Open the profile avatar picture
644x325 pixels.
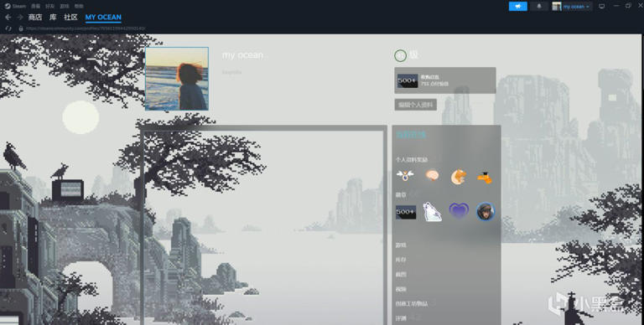coord(177,79)
